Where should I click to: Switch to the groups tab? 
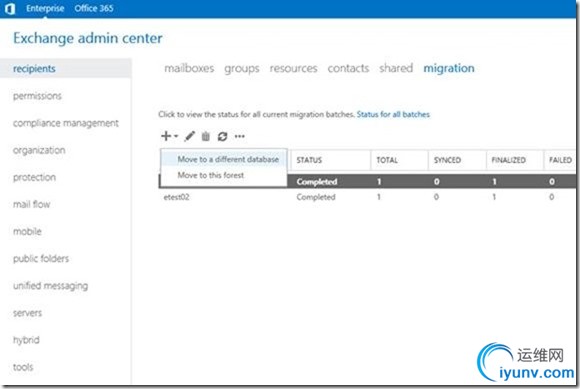(x=242, y=68)
